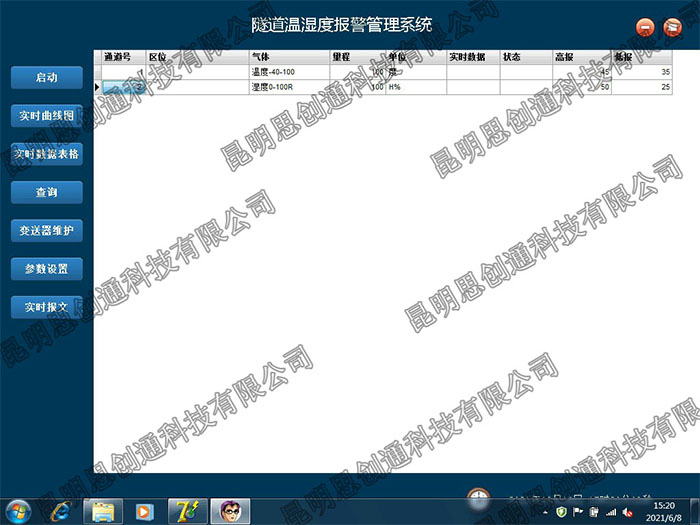Screen dimensions: 700x525
Task: Click the 启动 (Start) button
Action: pos(46,77)
